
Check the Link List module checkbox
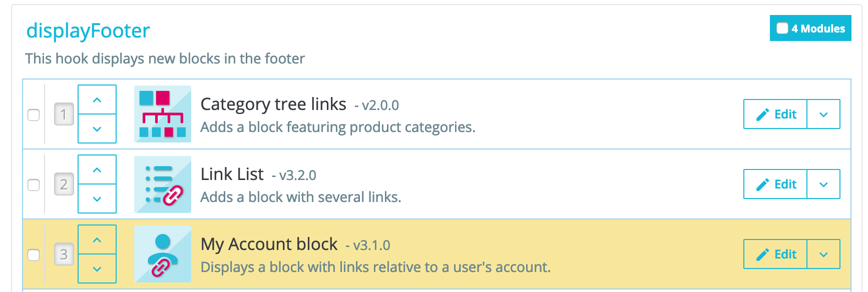(x=34, y=184)
